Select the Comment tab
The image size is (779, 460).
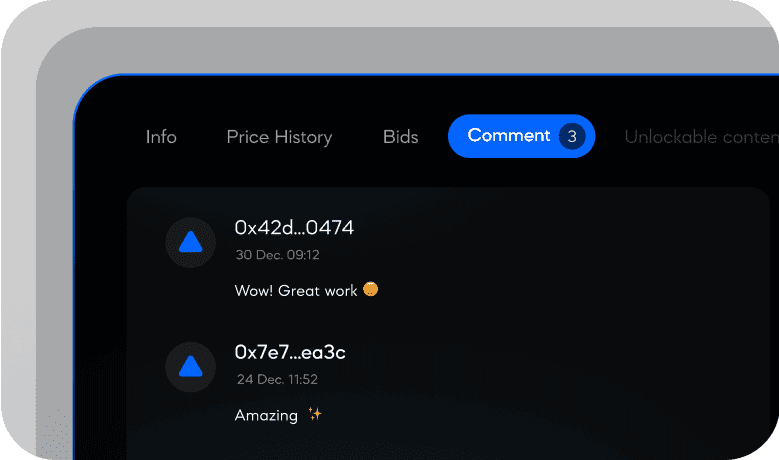click(x=521, y=136)
